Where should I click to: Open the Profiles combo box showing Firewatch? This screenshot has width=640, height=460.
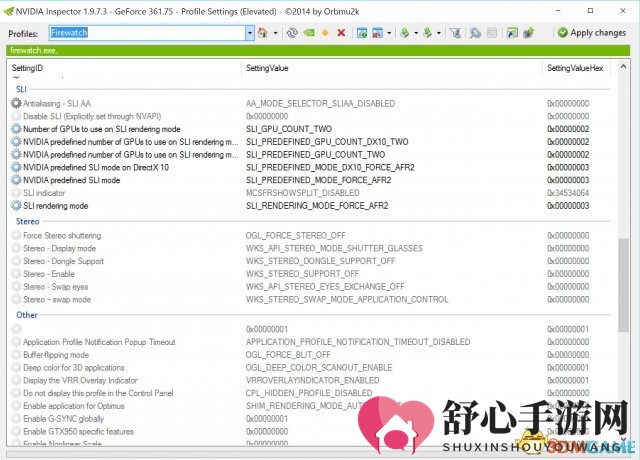click(152, 33)
